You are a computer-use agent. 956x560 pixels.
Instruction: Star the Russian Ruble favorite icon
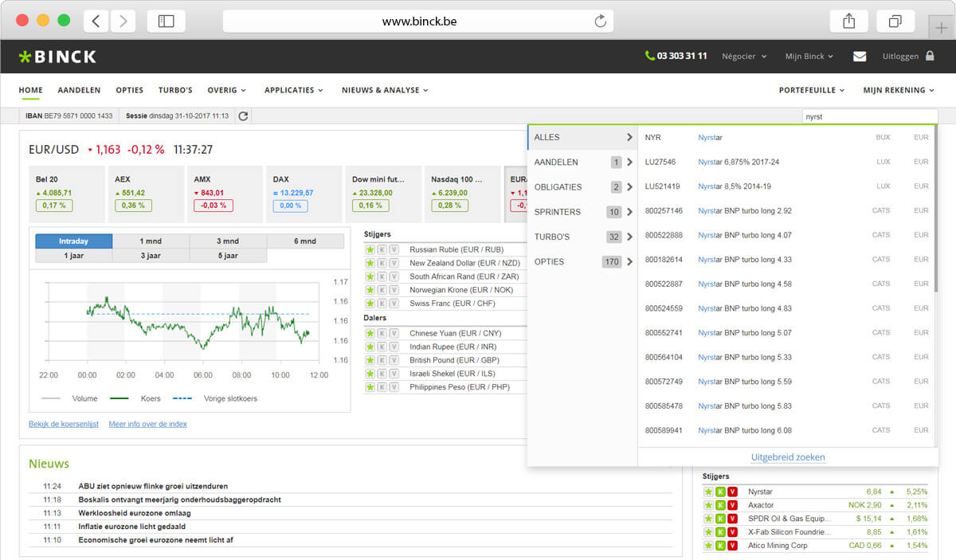tap(370, 250)
